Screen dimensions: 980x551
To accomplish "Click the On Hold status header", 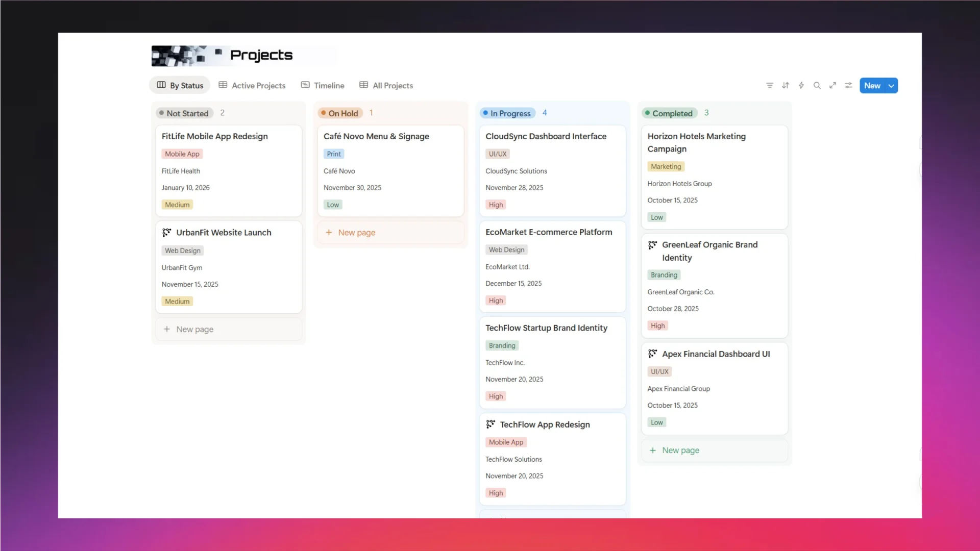I will [340, 113].
